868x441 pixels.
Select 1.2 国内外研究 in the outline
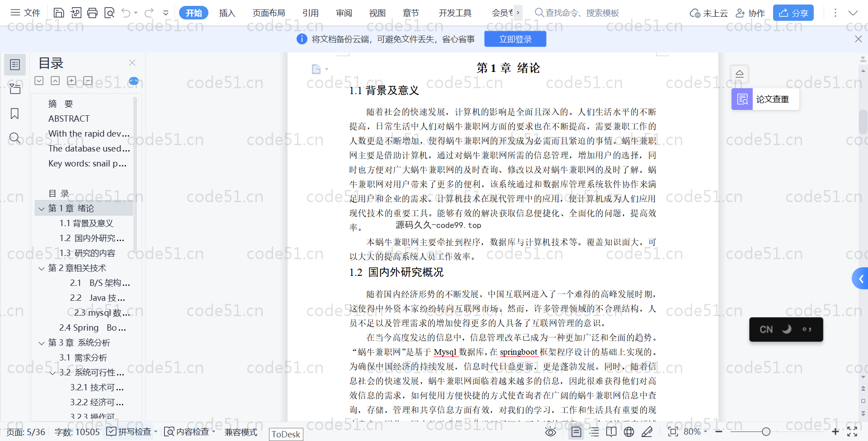92,238
